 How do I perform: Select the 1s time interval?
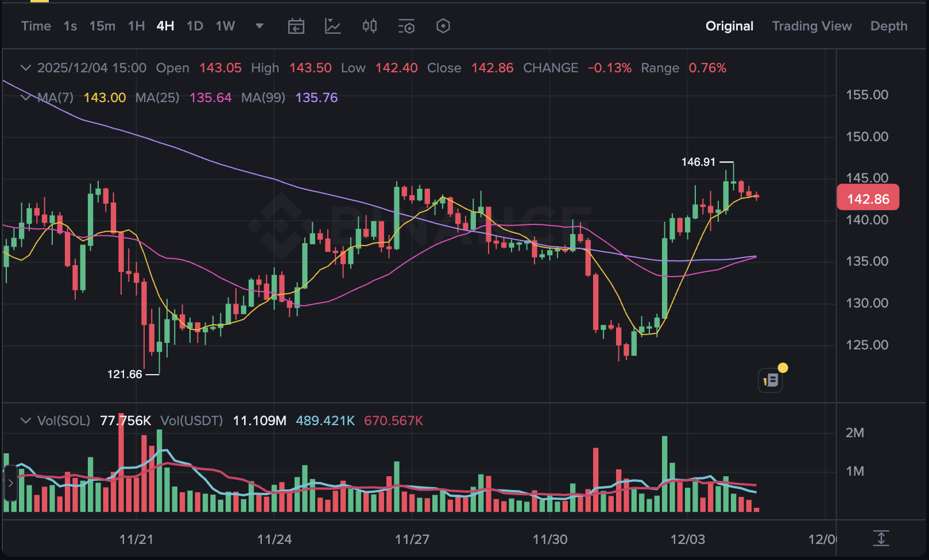pyautogui.click(x=70, y=26)
